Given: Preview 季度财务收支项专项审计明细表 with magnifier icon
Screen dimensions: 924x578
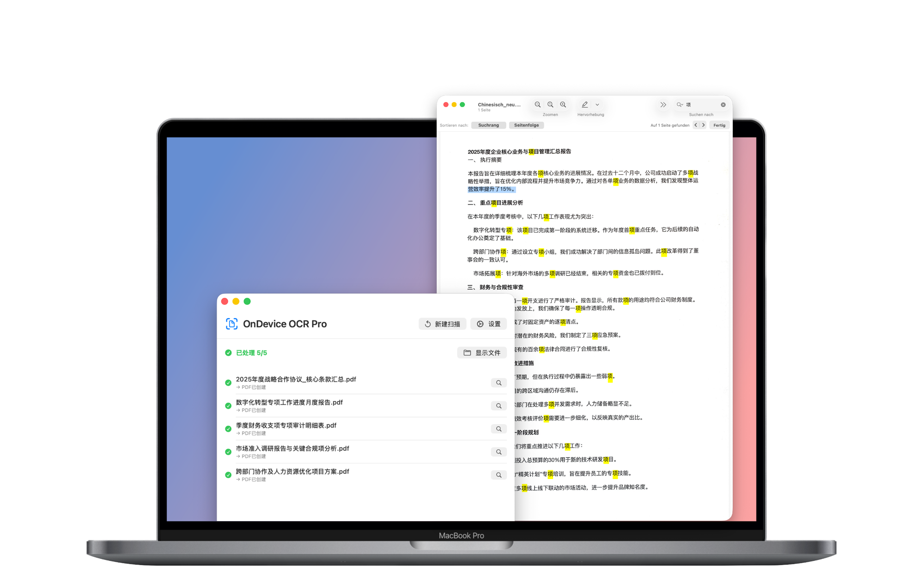Looking at the screenshot, I should 498,429.
